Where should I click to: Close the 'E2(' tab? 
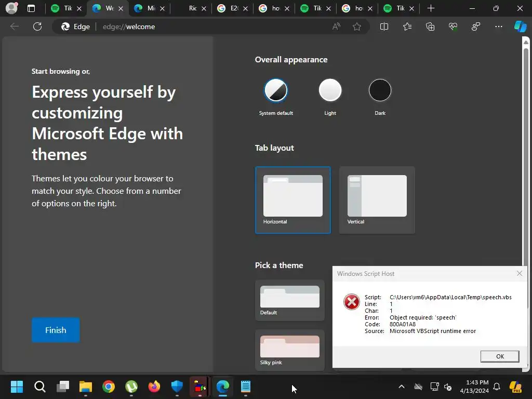pyautogui.click(x=245, y=8)
